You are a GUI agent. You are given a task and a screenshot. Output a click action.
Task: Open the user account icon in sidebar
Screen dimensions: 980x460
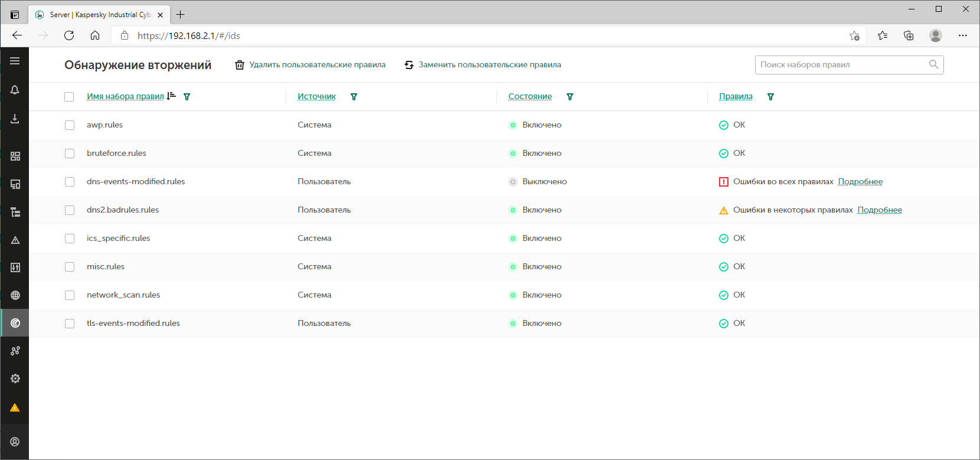coord(15,442)
